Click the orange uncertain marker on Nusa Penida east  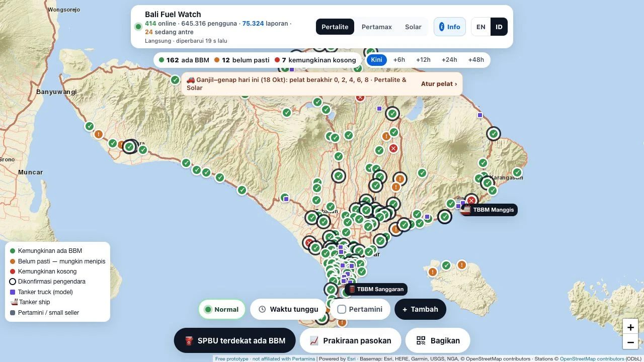(461, 265)
